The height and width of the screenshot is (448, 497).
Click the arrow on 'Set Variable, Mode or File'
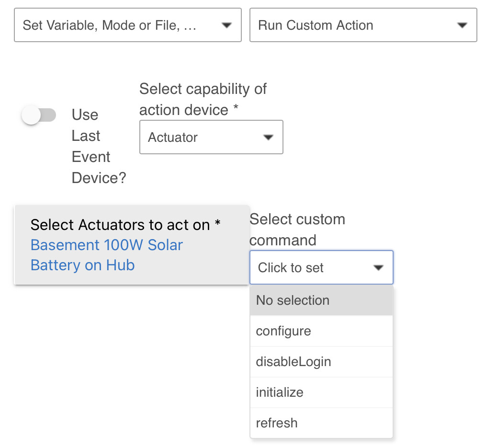pyautogui.click(x=226, y=25)
